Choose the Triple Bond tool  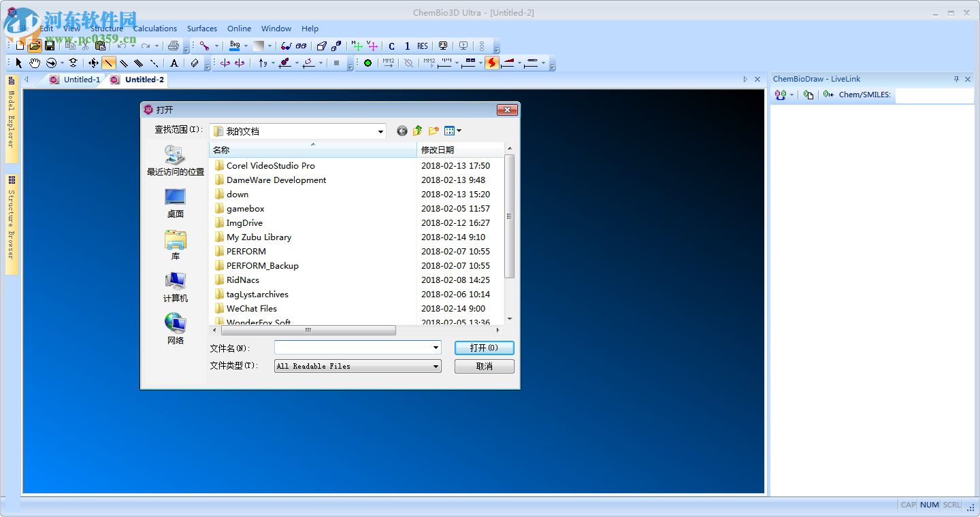click(139, 63)
